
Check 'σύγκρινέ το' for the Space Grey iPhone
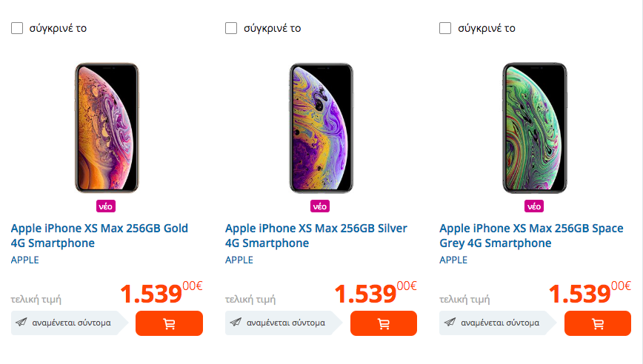point(445,28)
